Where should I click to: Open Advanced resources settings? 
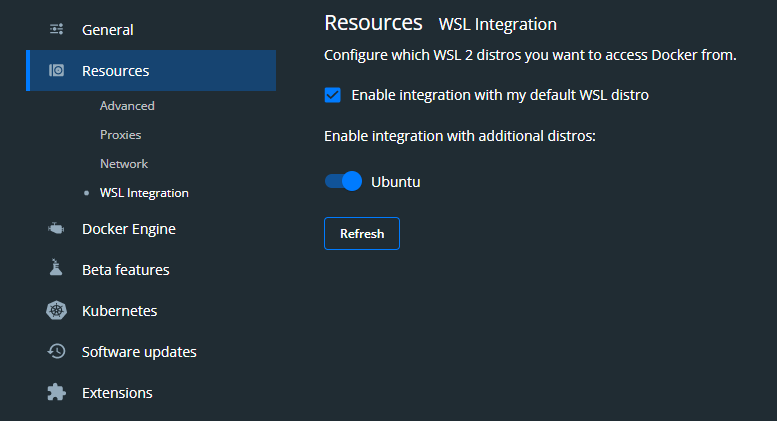127,105
